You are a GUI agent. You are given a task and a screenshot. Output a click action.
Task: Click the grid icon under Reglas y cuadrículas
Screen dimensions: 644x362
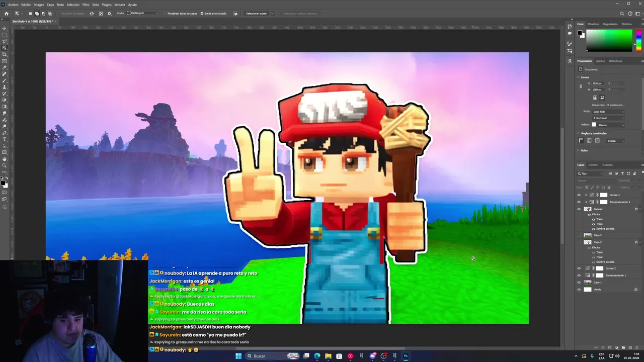coord(589,141)
